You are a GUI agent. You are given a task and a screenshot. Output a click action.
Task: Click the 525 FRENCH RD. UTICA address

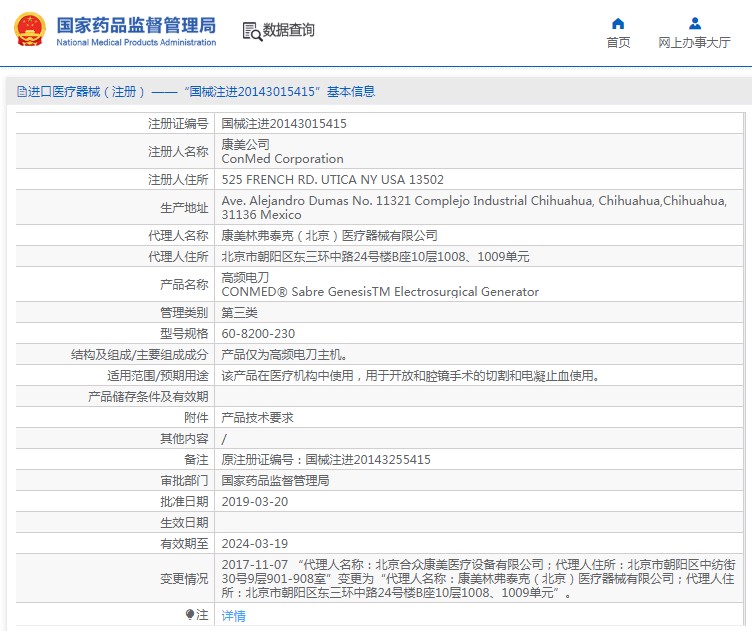333,179
